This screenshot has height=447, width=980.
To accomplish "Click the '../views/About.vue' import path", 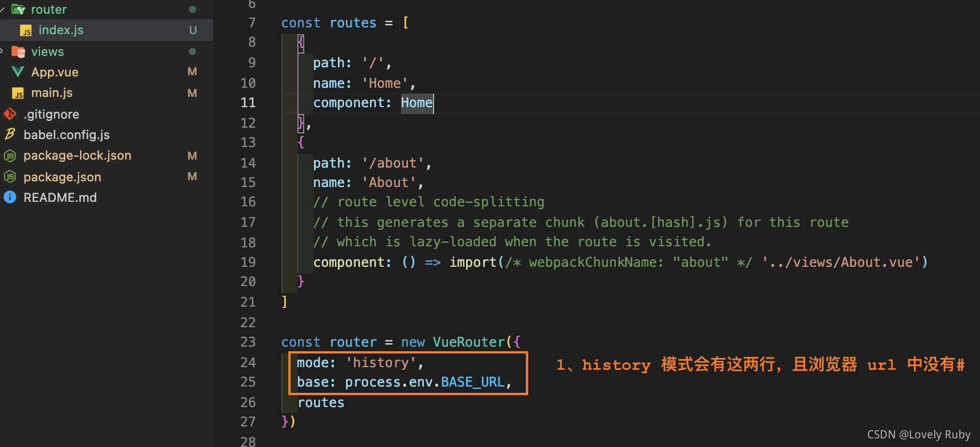I will (841, 262).
